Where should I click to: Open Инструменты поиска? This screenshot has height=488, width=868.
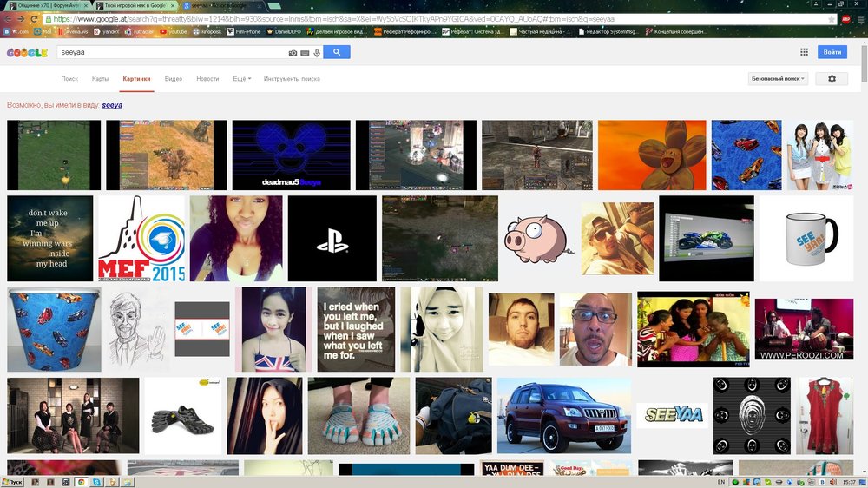[292, 79]
